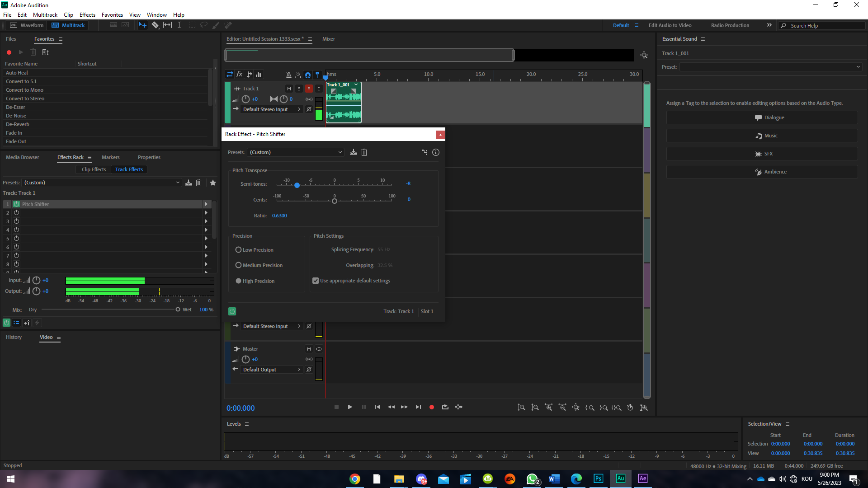Select Low Precision radio button
The height and width of the screenshot is (488, 868).
(x=238, y=250)
